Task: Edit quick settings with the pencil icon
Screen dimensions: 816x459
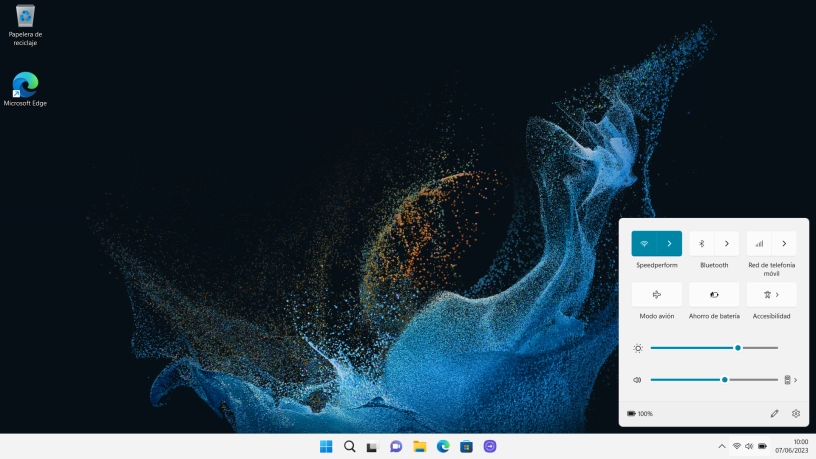Action: click(x=774, y=414)
